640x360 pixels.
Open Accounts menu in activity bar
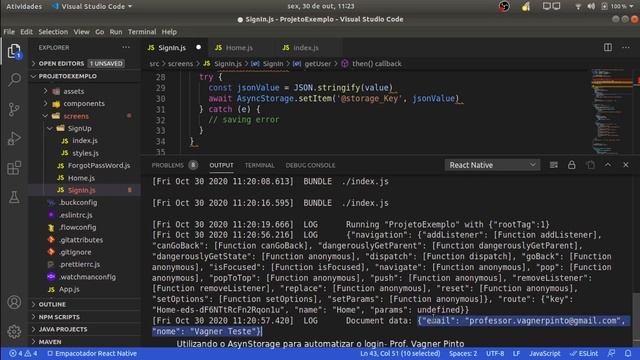click(x=14, y=302)
